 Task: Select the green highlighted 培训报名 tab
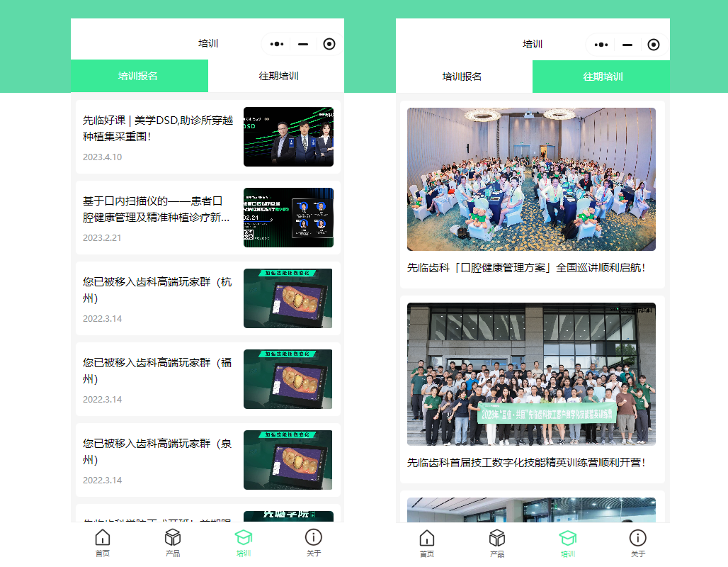(138, 77)
